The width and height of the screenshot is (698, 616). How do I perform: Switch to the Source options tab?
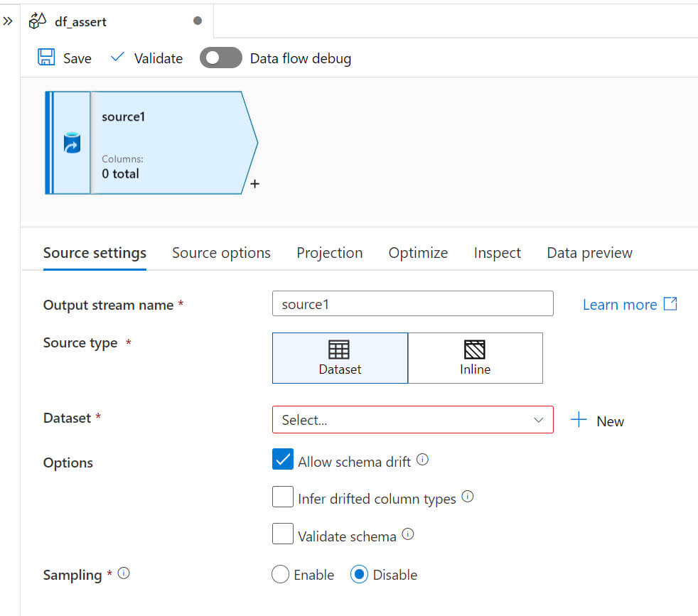(x=221, y=253)
